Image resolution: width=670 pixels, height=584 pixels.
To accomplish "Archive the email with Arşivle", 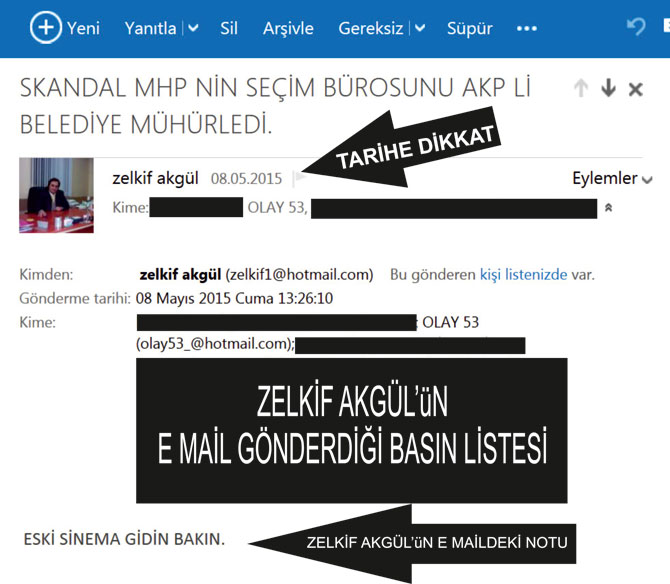I will (x=288, y=29).
